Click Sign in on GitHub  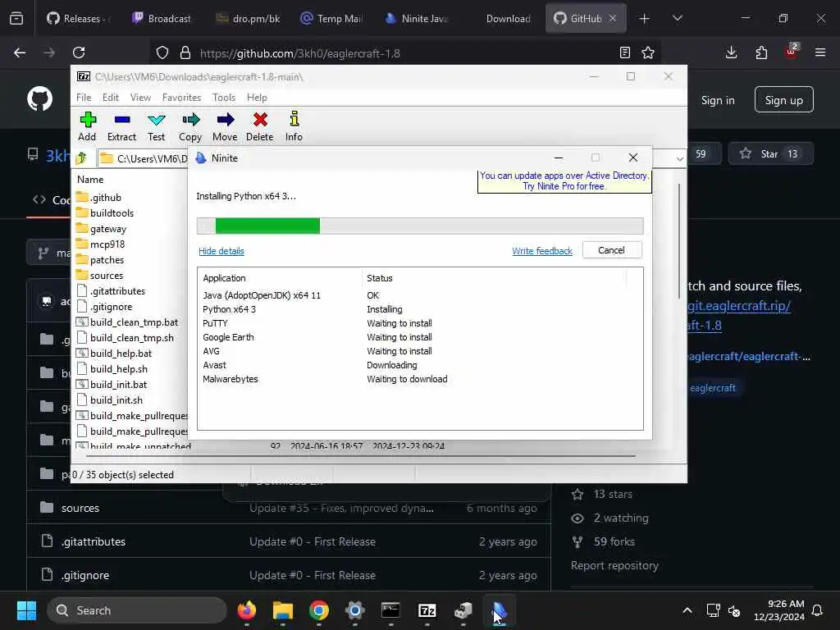(718, 100)
